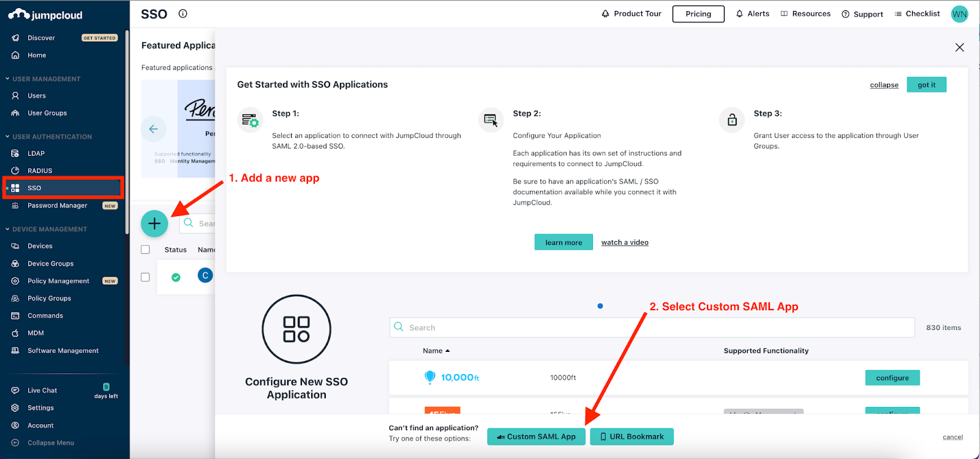Click the sidebar scrollbar
Screen dimensions: 980x459
[127, 132]
